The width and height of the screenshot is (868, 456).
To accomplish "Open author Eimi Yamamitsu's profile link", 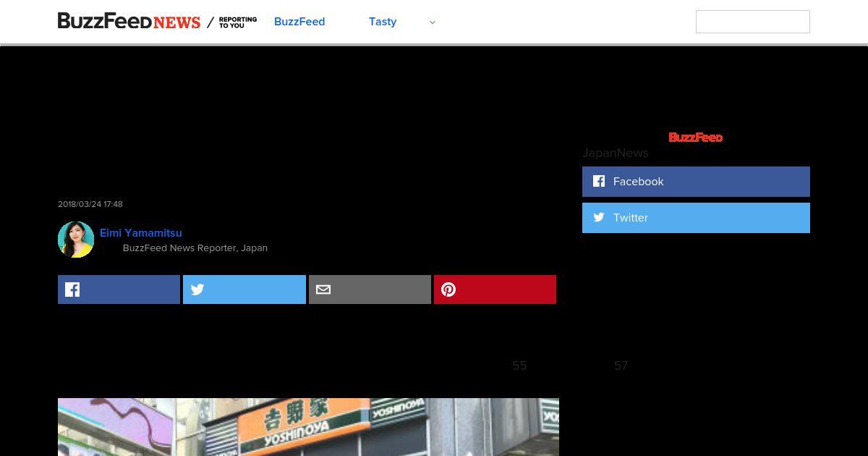I will 141,233.
